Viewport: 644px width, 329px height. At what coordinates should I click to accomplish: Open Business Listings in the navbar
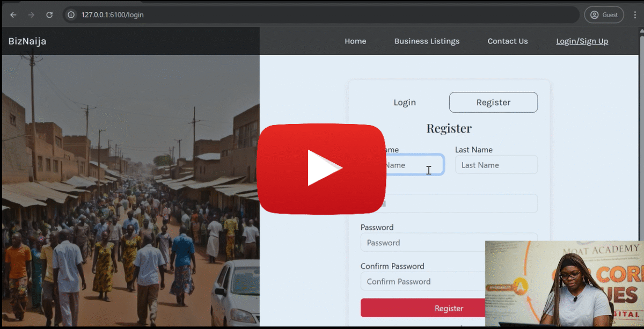(x=427, y=41)
